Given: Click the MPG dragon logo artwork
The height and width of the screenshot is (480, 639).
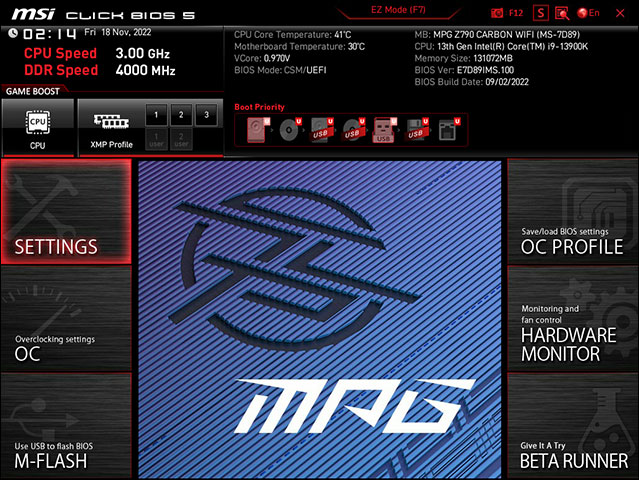Looking at the screenshot, I should [x=320, y=319].
